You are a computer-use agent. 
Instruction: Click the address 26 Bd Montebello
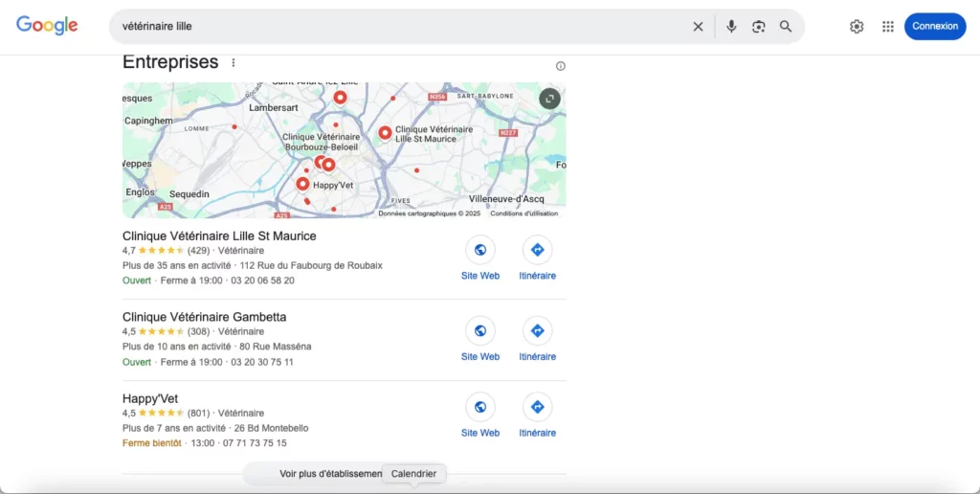click(x=271, y=428)
